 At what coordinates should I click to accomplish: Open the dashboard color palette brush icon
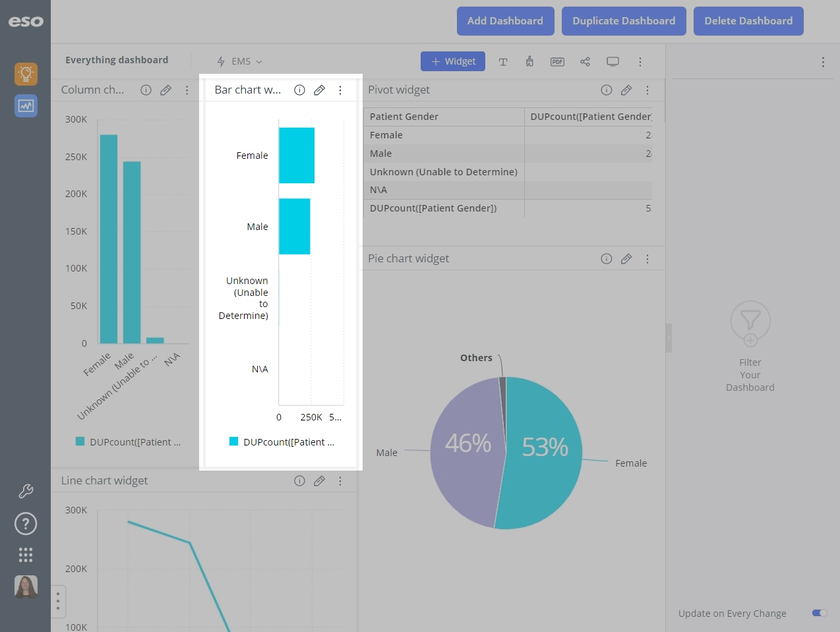click(x=529, y=62)
